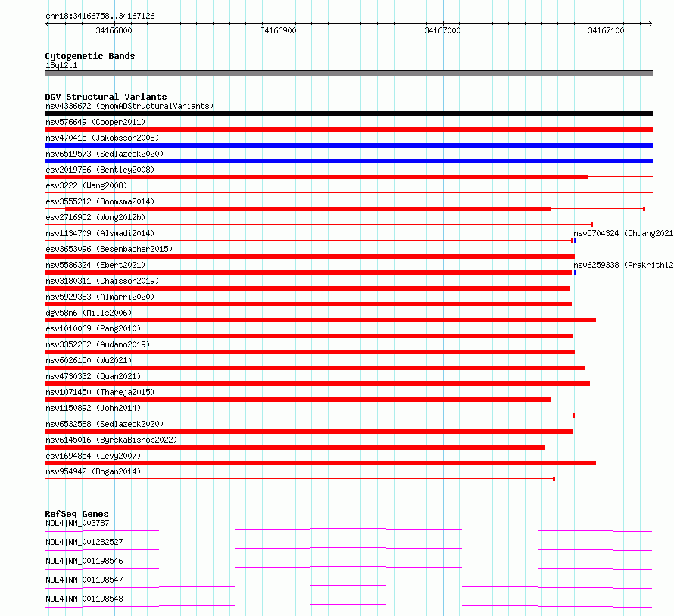
Task: Select the nsv1150892 (John2014) label
Action: pyautogui.click(x=93, y=408)
